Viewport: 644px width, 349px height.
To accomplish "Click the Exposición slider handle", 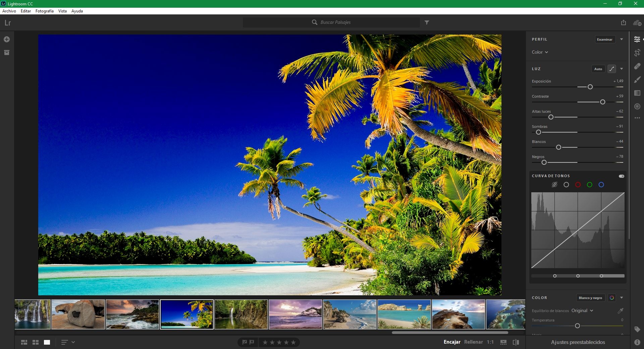I will [x=590, y=87].
